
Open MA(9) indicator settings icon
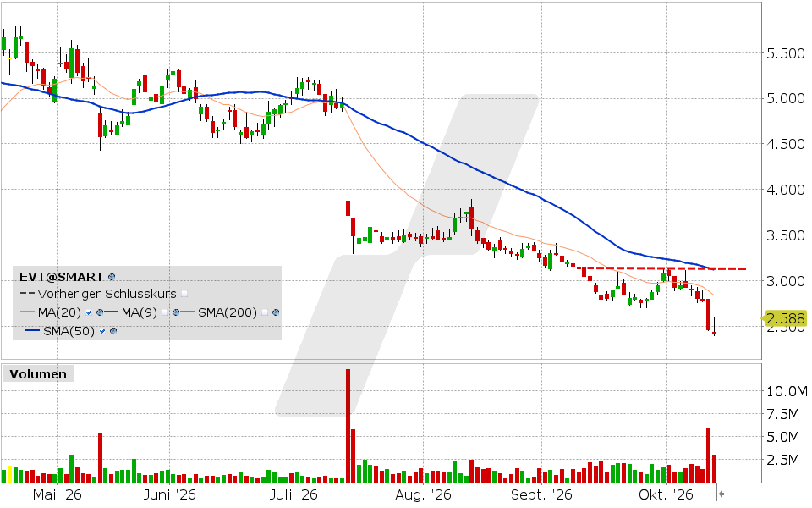tap(176, 312)
